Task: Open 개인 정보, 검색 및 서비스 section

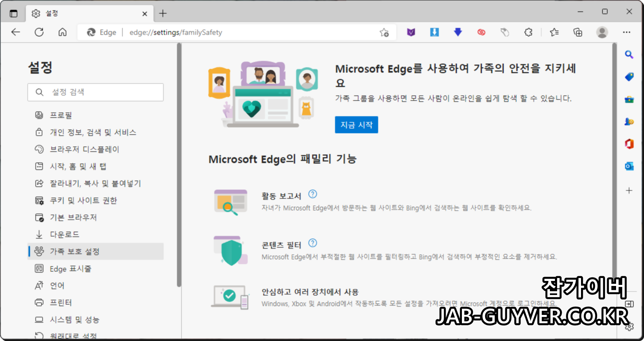Action: (x=96, y=132)
